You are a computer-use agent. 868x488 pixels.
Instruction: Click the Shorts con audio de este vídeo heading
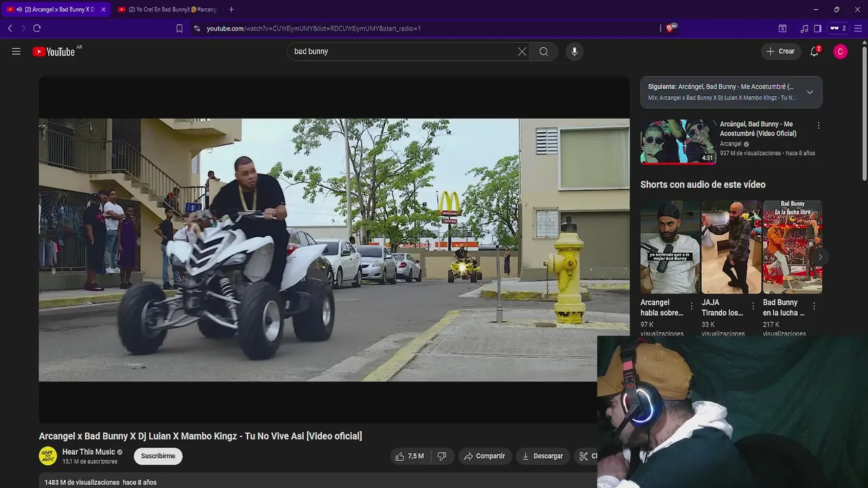703,184
